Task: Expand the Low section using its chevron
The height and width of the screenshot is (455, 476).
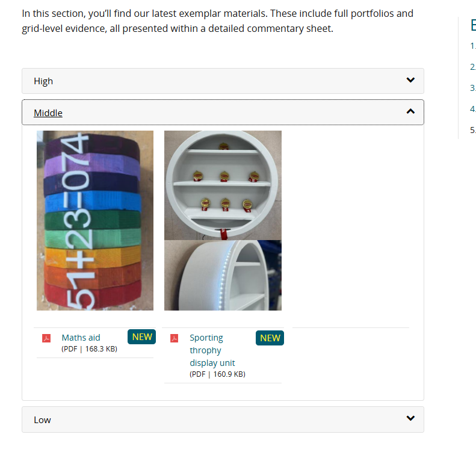Action: (410, 418)
